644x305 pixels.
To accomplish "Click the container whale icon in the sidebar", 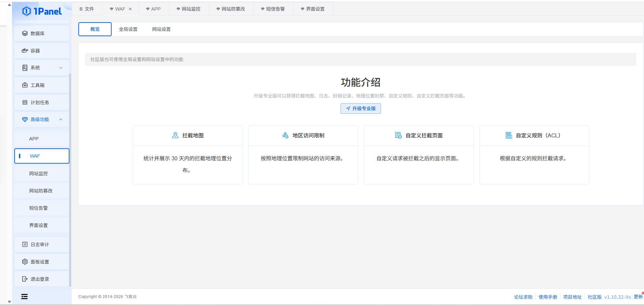I will click(x=25, y=51).
